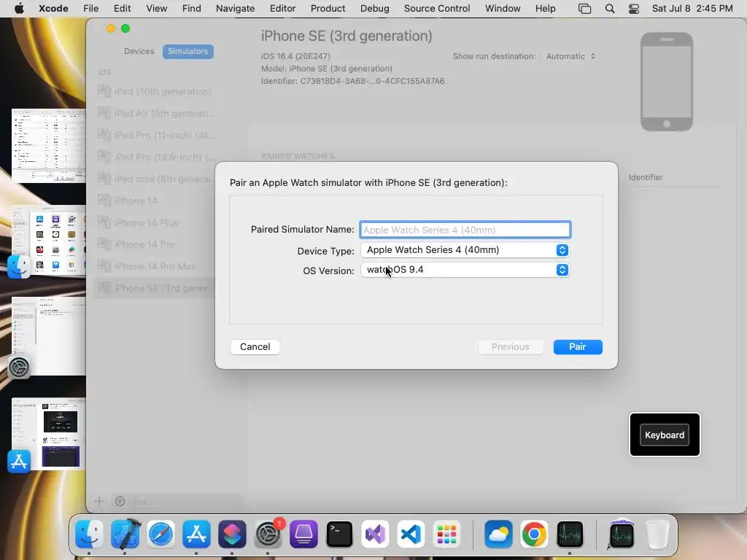Open the OS Version dropdown
747x560 pixels.
click(x=465, y=270)
